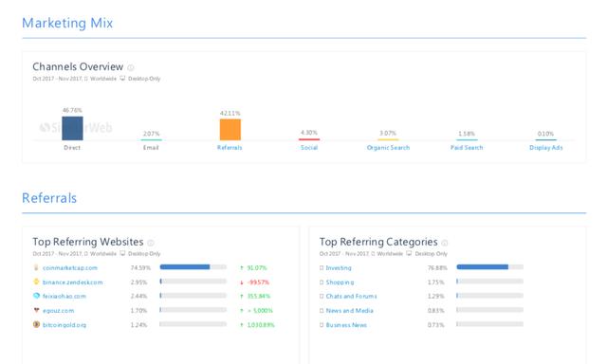Click the feixiaohao.com favicon
The image size is (607, 364).
[x=36, y=296]
